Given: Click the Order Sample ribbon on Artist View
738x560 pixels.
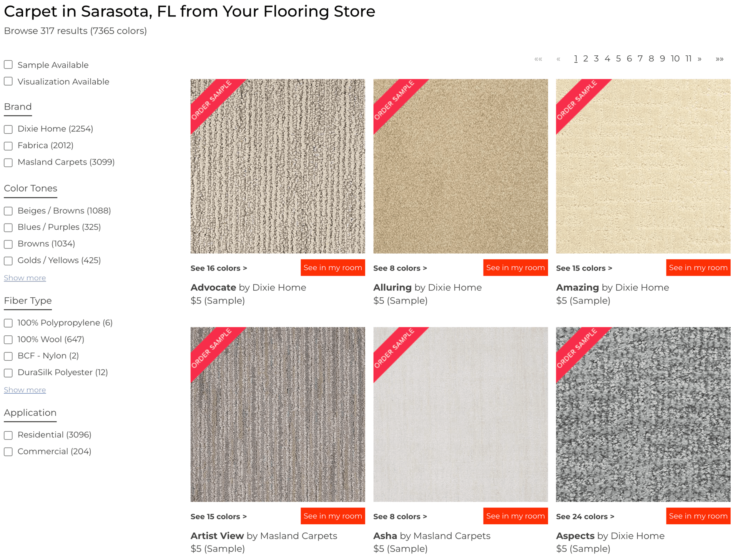Looking at the screenshot, I should [212, 348].
